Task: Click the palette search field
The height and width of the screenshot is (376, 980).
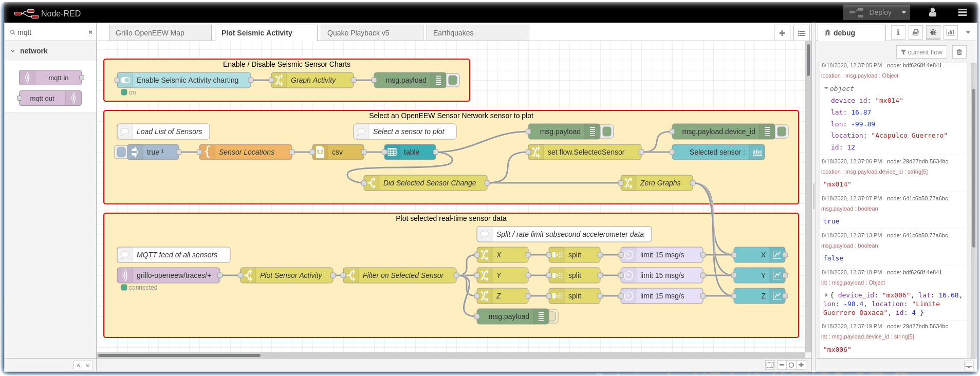Action: pos(51,32)
